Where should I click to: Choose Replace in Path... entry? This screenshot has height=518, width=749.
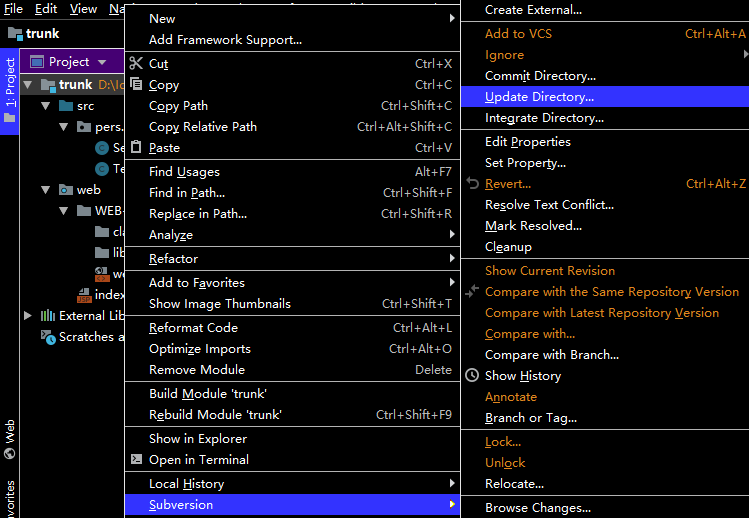[292, 214]
